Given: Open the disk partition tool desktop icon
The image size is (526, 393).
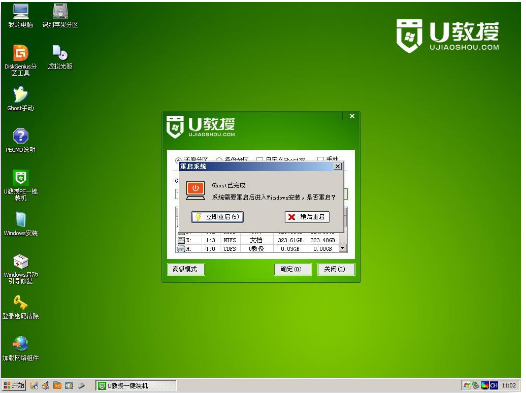Looking at the screenshot, I should coord(60,16).
